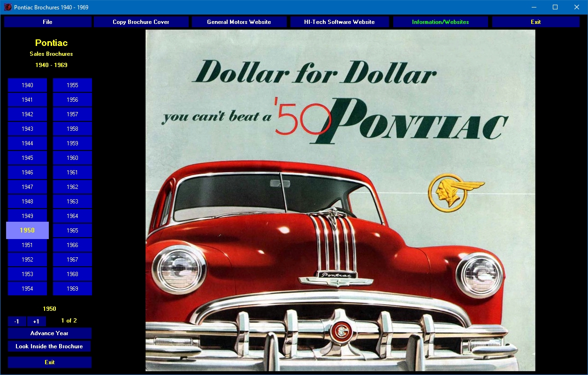Image resolution: width=588 pixels, height=375 pixels.
Task: Click the -1 step button
Action: [x=17, y=322]
